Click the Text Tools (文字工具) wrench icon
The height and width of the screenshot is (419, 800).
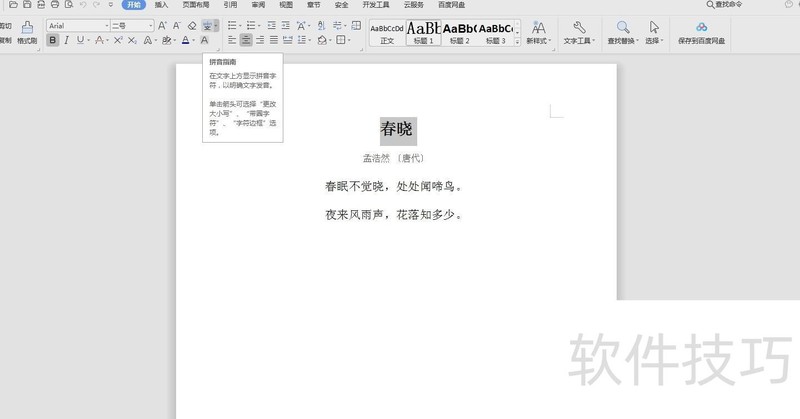click(579, 32)
